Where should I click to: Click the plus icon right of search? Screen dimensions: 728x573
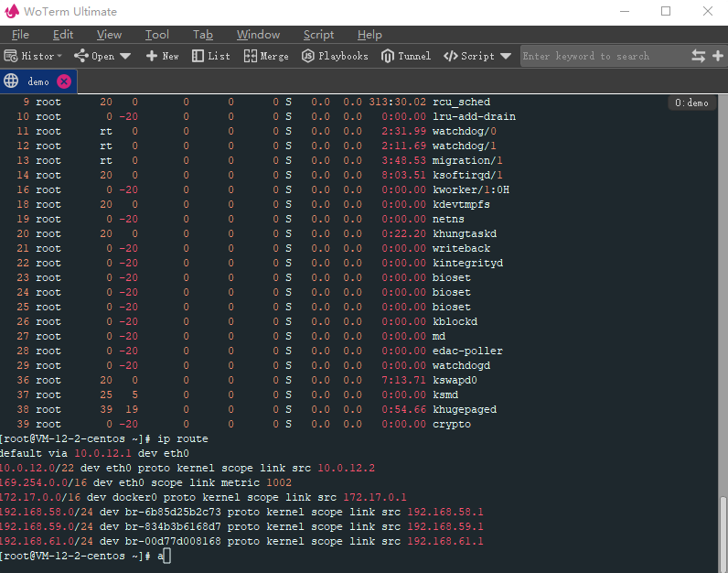point(718,56)
